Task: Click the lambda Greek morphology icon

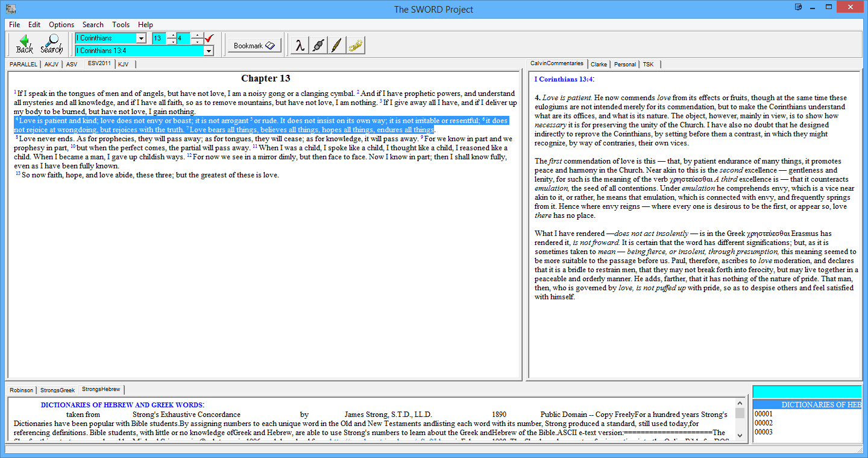Action: tap(299, 45)
